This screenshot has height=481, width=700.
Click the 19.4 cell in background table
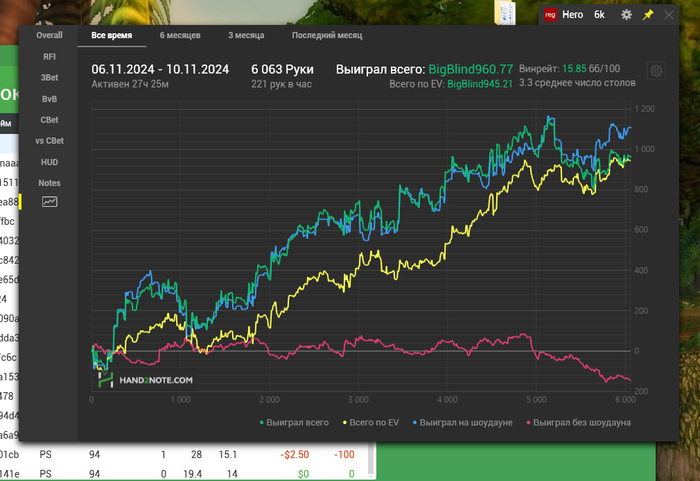[x=192, y=474]
